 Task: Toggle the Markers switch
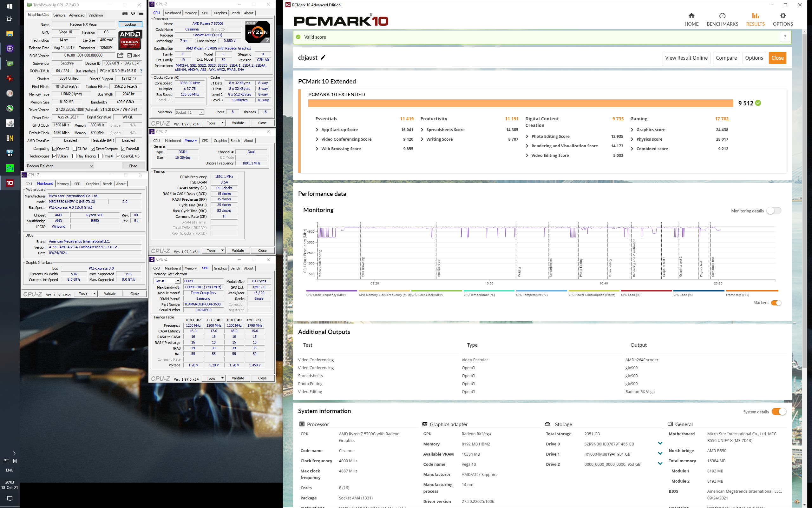point(776,303)
